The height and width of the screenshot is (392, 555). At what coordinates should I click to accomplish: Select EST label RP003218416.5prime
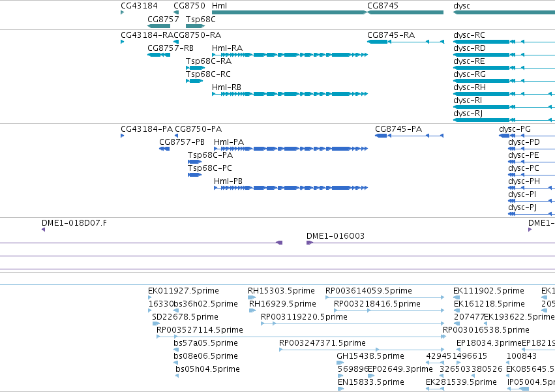pyautogui.click(x=378, y=304)
